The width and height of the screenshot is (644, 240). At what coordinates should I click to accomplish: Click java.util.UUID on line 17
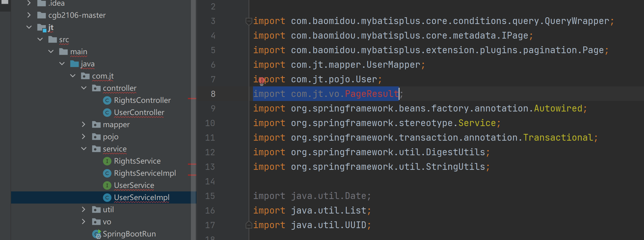(x=329, y=225)
